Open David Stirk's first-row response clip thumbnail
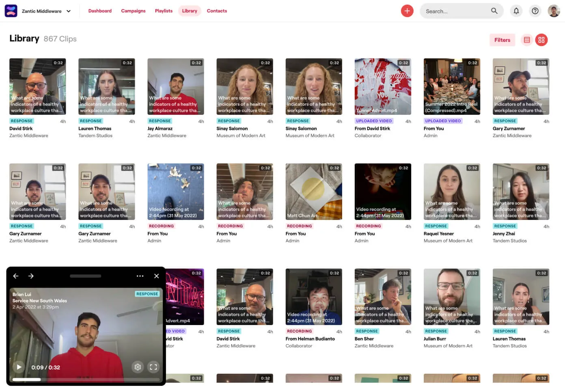The height and width of the screenshot is (392, 565). coord(37,86)
